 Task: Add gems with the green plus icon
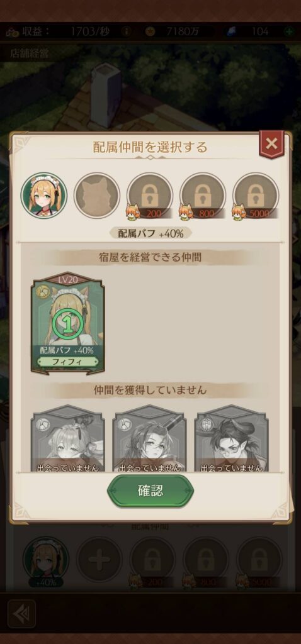(x=289, y=31)
